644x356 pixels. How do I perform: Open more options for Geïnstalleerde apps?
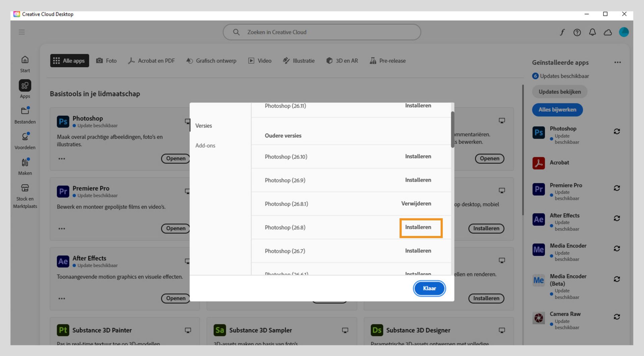tap(618, 62)
